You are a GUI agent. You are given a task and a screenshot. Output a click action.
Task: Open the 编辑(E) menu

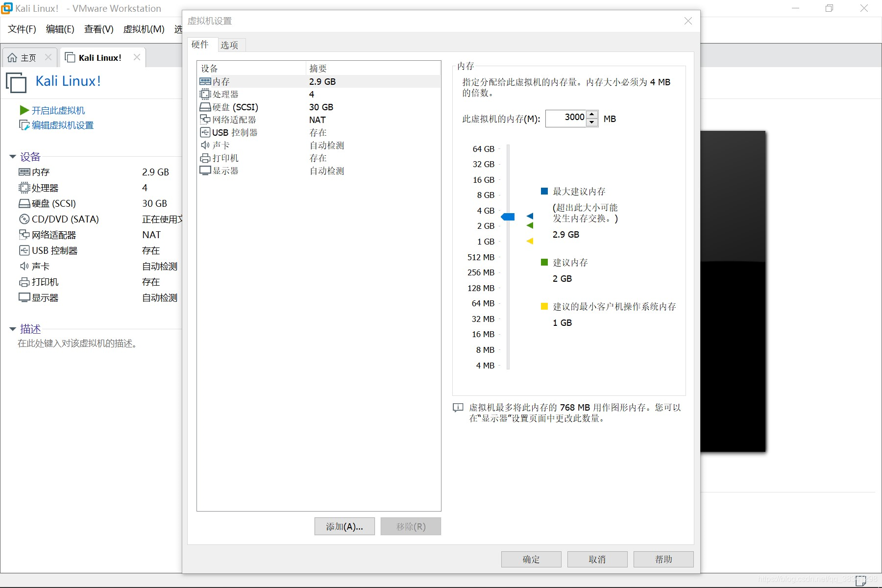[x=60, y=29]
